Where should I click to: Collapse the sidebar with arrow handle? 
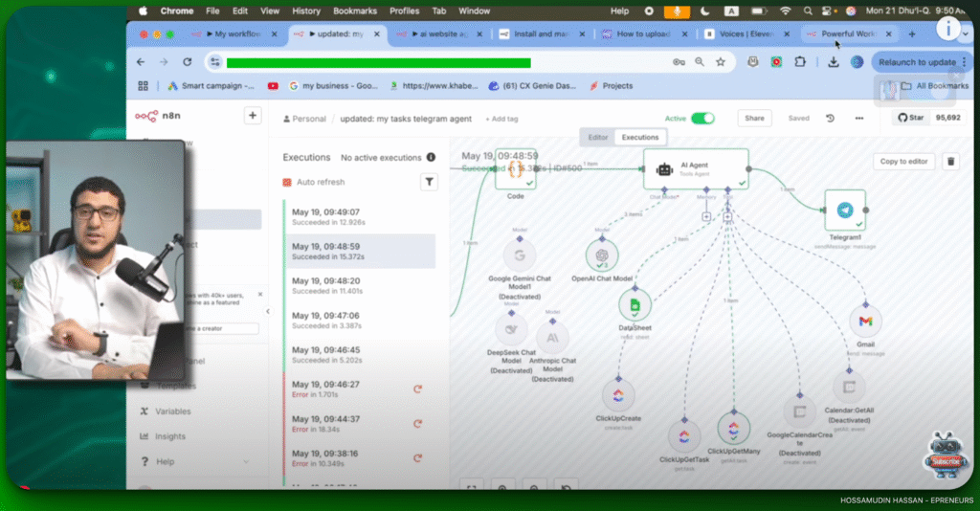(x=268, y=311)
